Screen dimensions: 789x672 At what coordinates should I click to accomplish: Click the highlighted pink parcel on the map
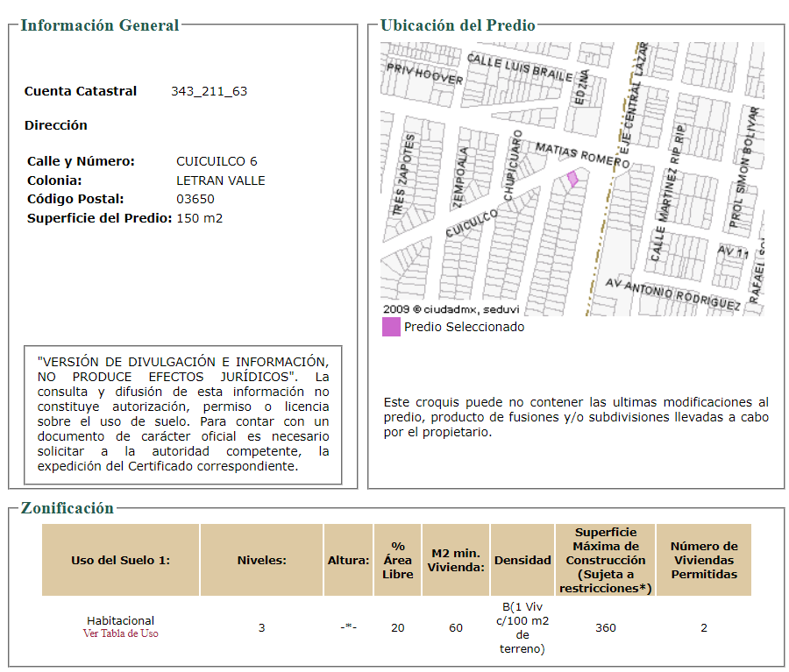pos(572,179)
